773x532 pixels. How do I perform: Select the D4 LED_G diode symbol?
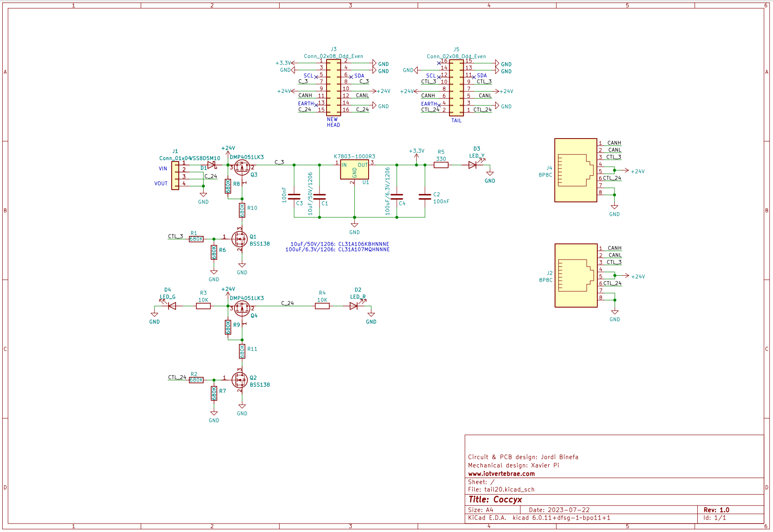point(171,305)
